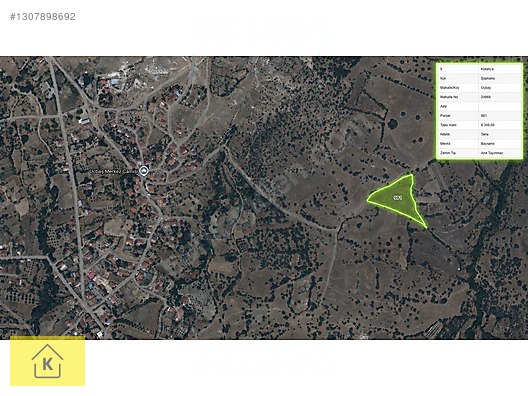The height and width of the screenshot is (396, 528).
Task: Click the Merkez Camisi map label
Action: 114,171
